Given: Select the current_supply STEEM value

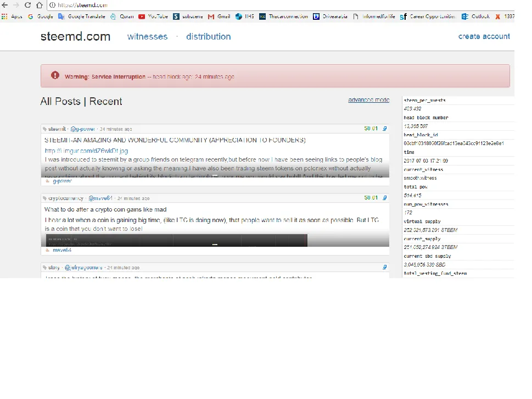Looking at the screenshot, I should (430, 247).
